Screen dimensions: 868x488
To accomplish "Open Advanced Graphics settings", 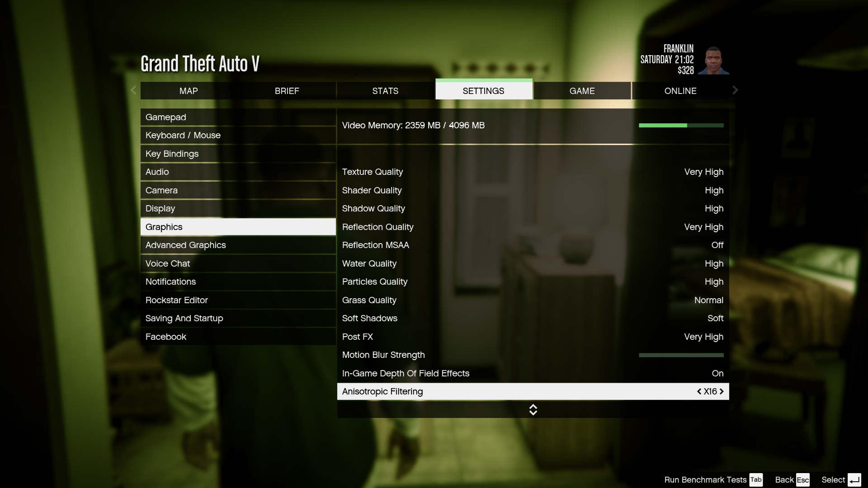I will [x=185, y=245].
